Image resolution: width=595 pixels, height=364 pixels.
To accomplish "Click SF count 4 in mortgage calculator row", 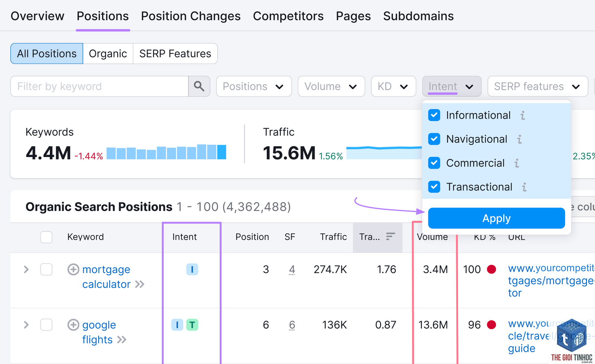I will click(x=292, y=269).
